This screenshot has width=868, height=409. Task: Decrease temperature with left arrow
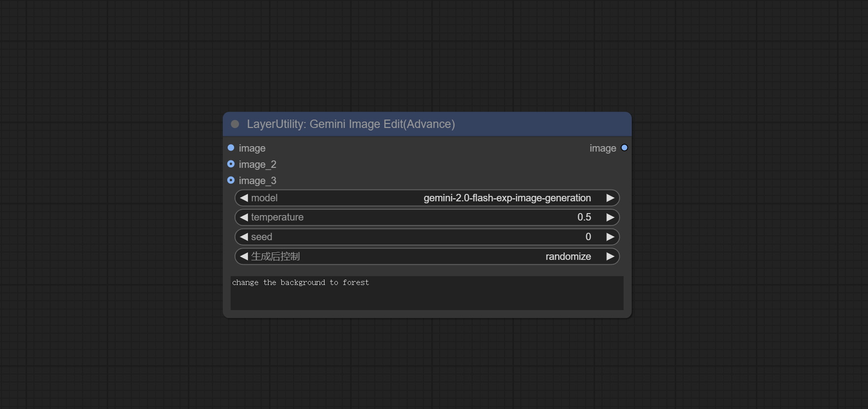(244, 217)
